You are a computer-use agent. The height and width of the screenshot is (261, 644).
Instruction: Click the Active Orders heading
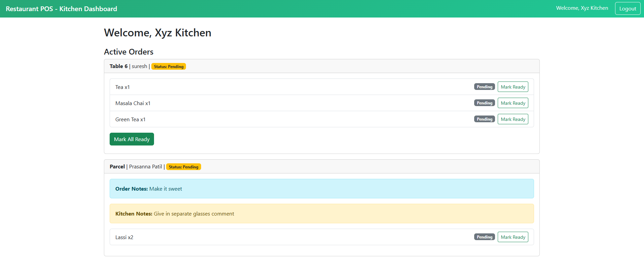(x=128, y=52)
